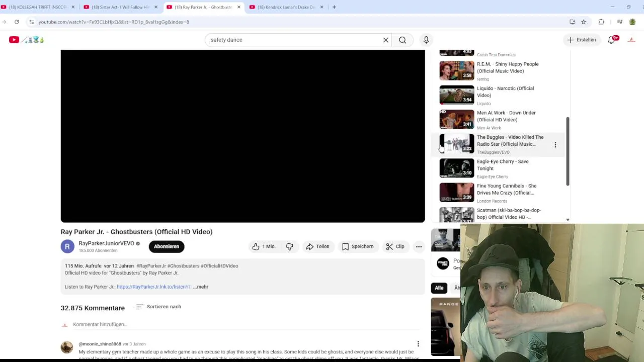The image size is (644, 362).
Task: Click the Erstellen create button
Action: coord(581,40)
